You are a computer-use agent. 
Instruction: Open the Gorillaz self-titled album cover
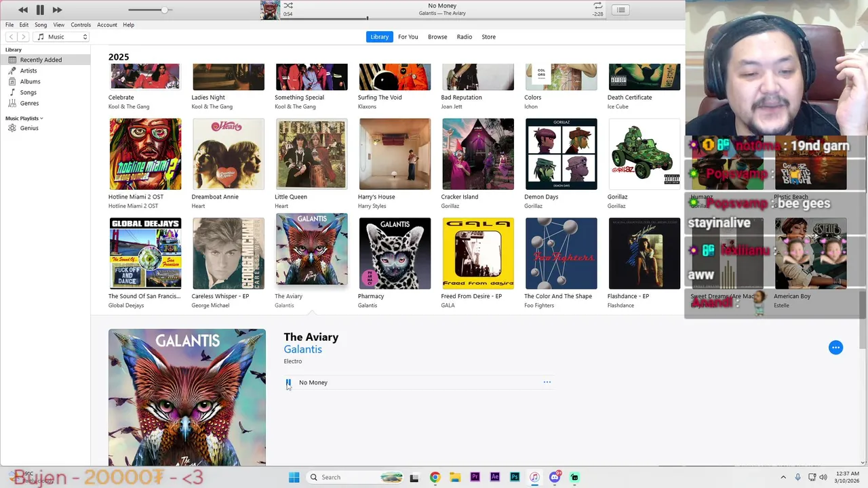644,154
